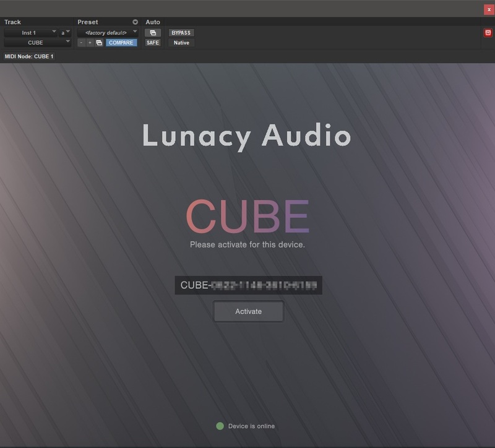Click the automation mode icon under Auto
This screenshot has height=448, width=495.
click(154, 32)
